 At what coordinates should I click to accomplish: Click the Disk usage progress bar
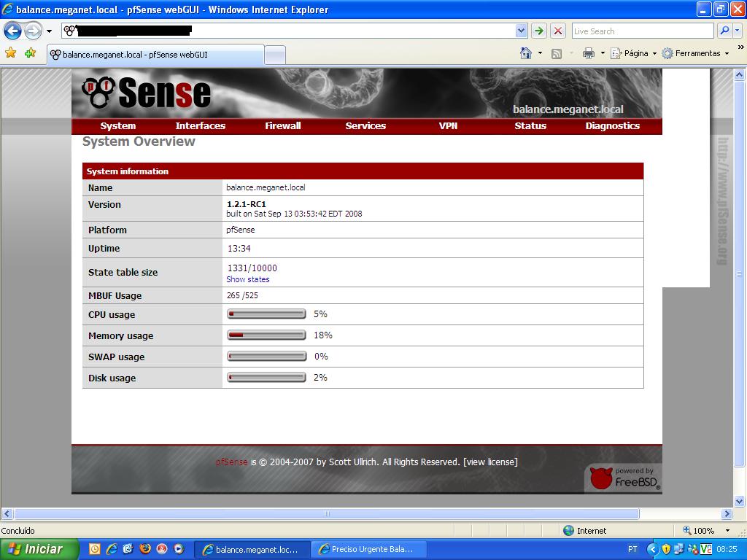[266, 378]
